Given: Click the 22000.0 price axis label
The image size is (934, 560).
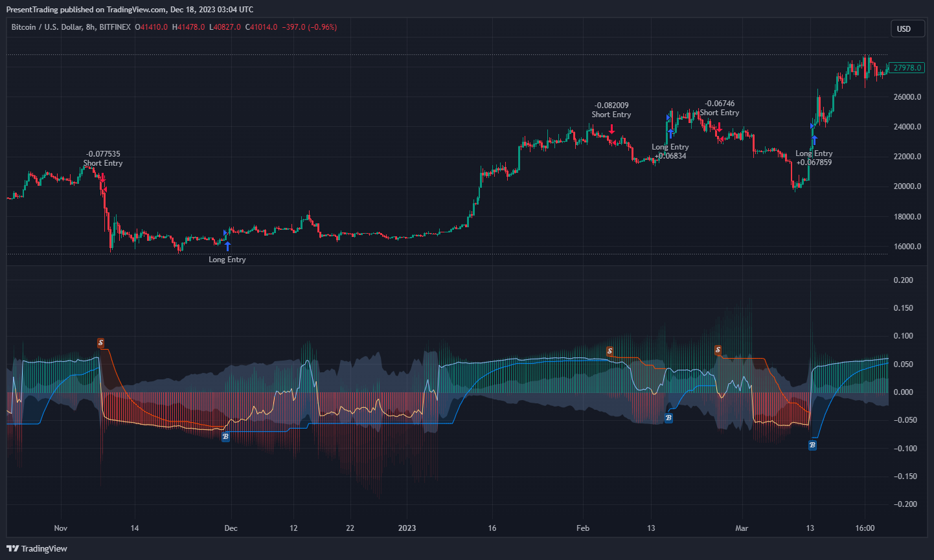Looking at the screenshot, I should pyautogui.click(x=907, y=157).
